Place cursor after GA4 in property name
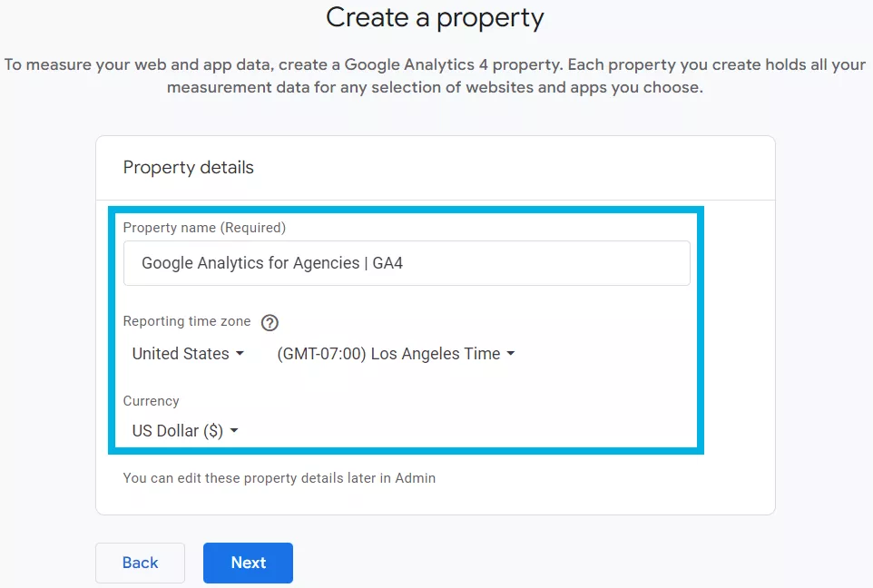 pos(405,263)
